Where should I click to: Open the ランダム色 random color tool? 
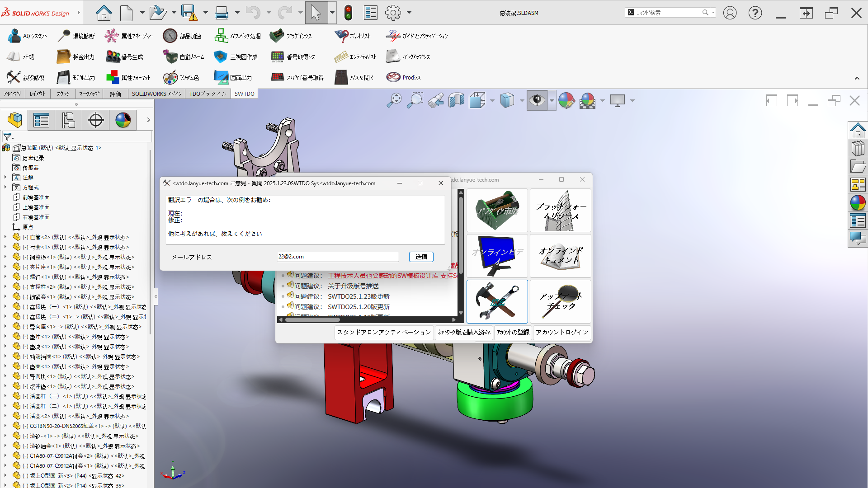[x=170, y=78]
